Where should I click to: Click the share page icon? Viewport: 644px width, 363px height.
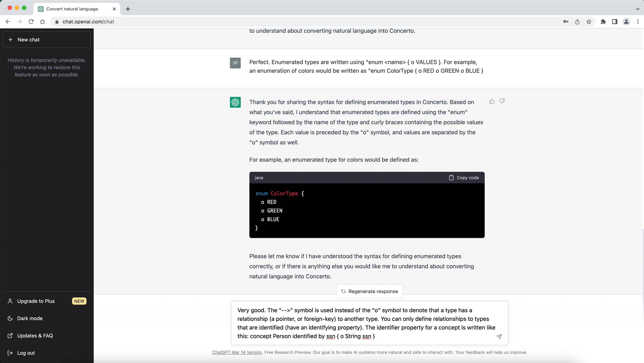(577, 22)
